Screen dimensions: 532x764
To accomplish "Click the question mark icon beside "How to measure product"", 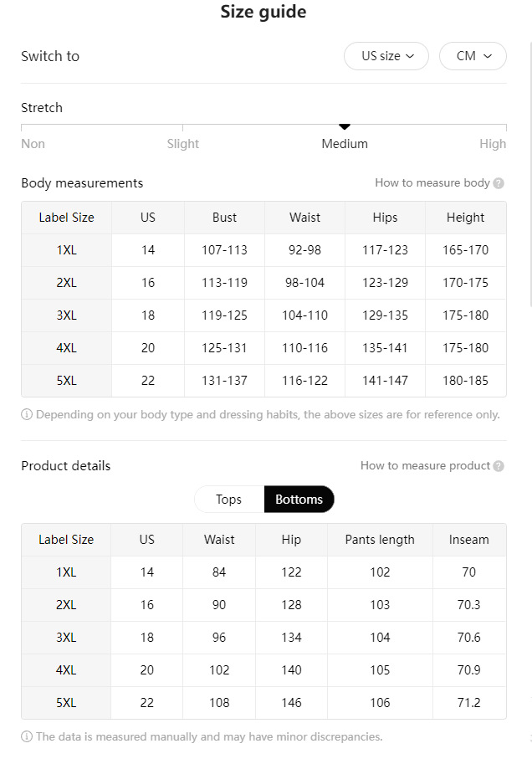I will coord(499,466).
